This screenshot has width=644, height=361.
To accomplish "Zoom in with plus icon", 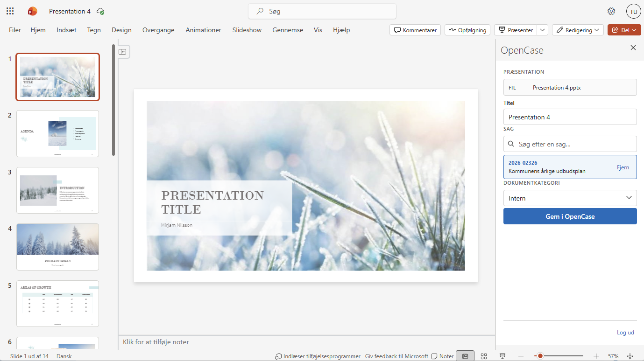I will [x=596, y=356].
